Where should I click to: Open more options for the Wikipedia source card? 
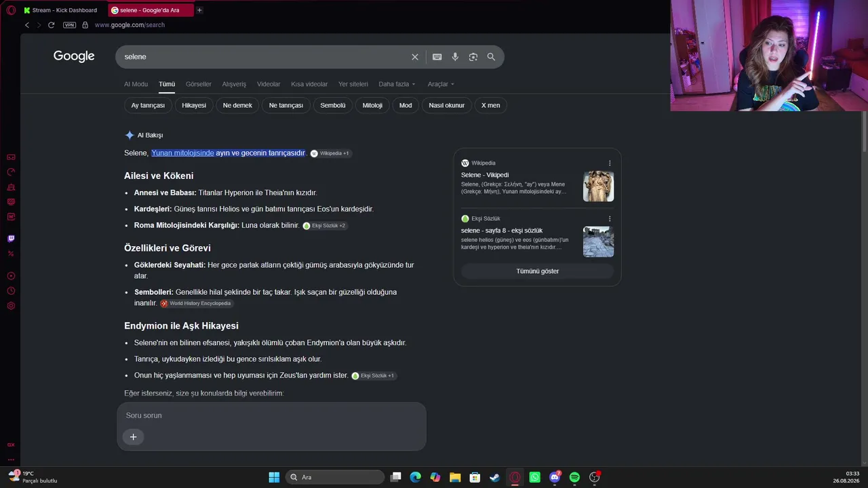pyautogui.click(x=610, y=163)
